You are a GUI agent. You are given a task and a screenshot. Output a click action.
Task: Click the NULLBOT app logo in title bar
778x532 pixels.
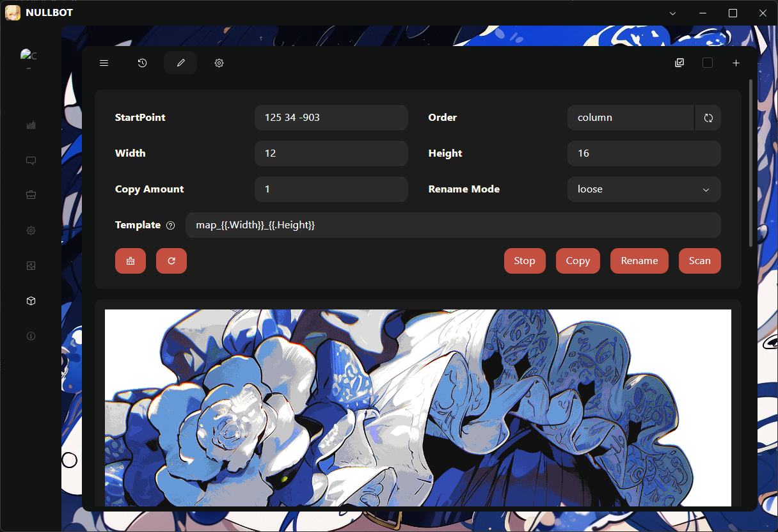(13, 13)
